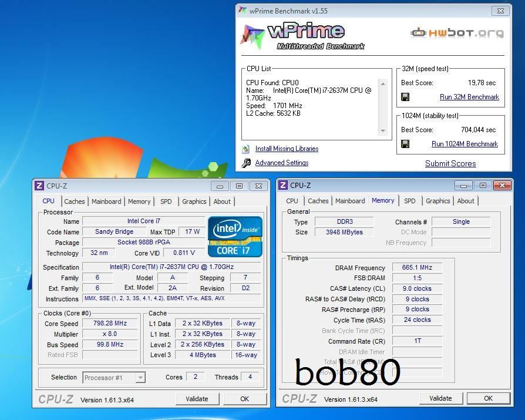Click the Code Name value Sandy Bridge
The image size is (525, 420).
coord(114,231)
